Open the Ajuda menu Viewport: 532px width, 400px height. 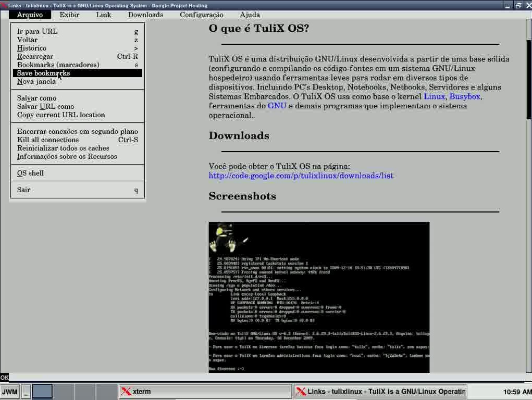250,15
